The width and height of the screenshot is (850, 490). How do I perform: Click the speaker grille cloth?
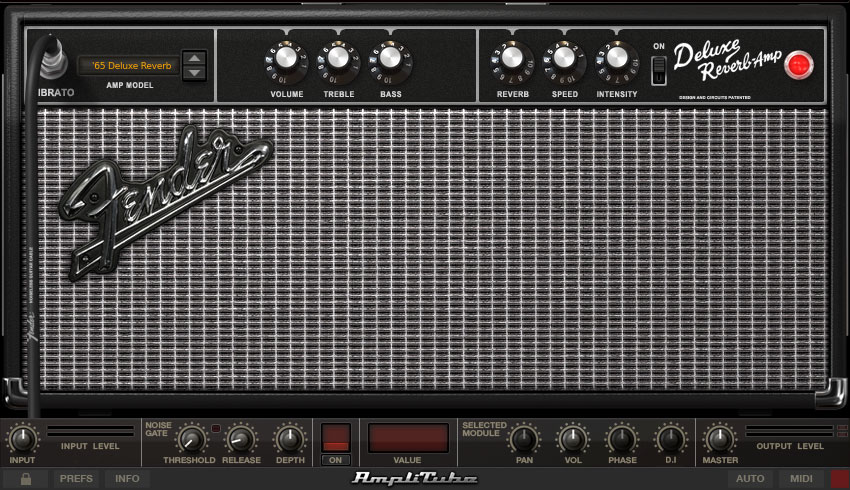(x=433, y=249)
